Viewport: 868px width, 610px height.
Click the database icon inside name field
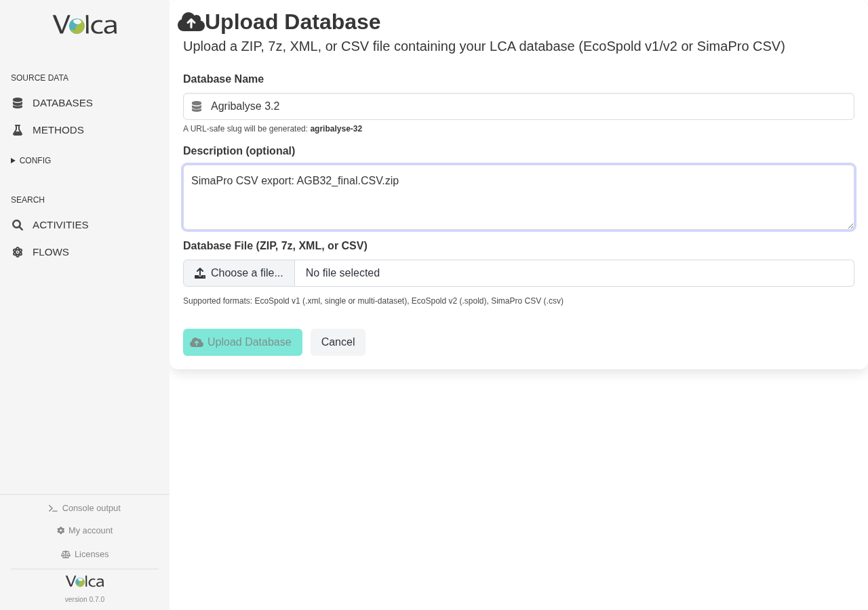[197, 106]
